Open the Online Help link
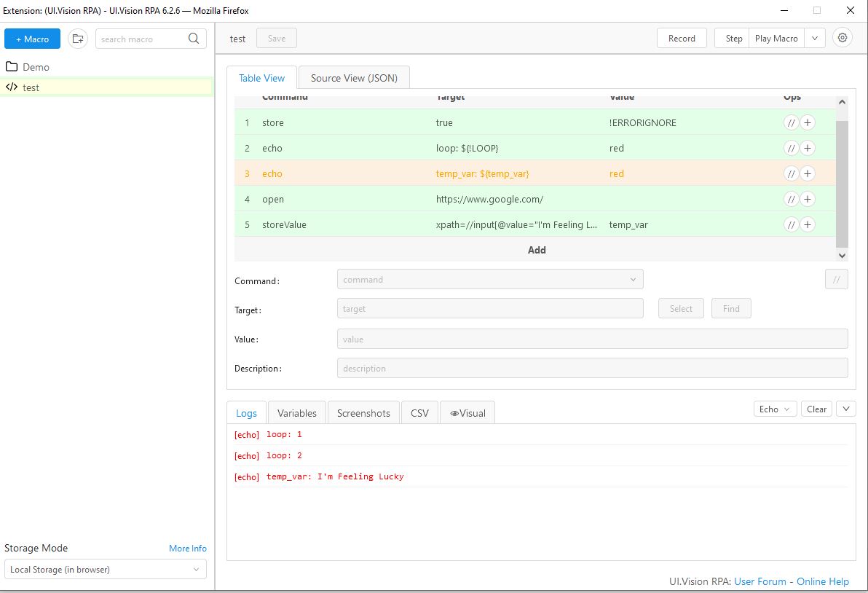Screen dimensions: 868x593 [823, 581]
